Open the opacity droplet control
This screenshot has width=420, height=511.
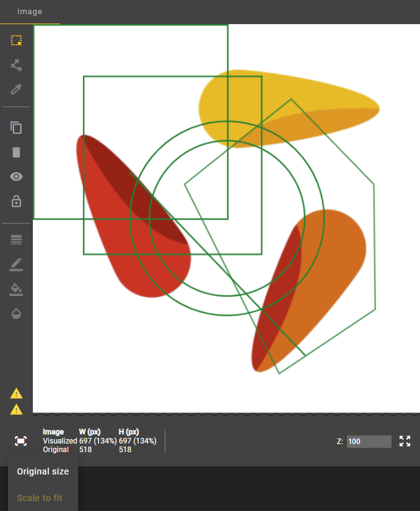[16, 313]
